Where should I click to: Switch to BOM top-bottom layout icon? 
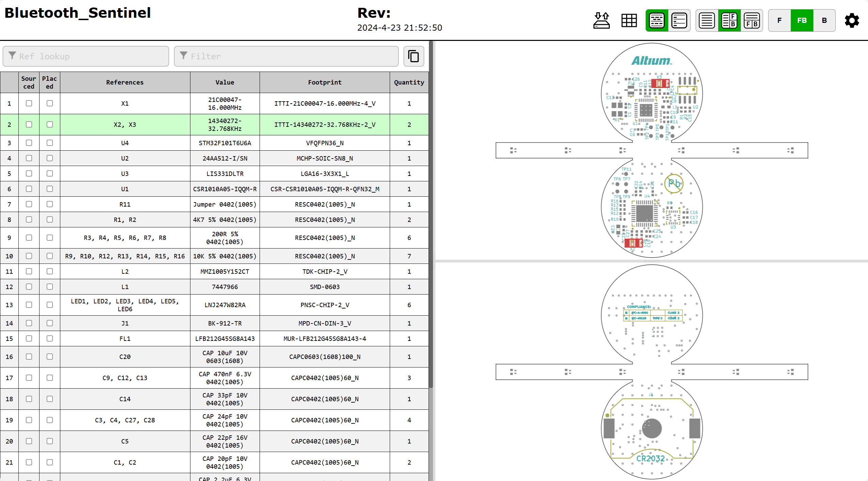(x=751, y=20)
